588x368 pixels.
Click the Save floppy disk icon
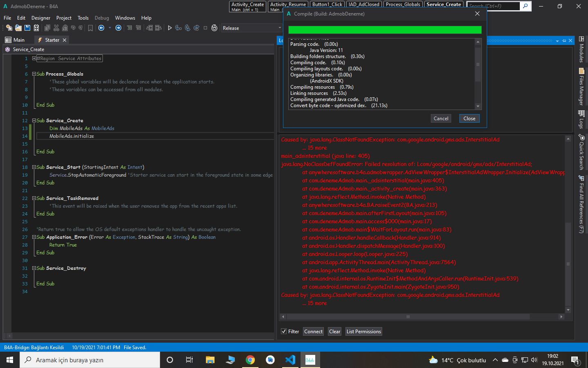click(27, 28)
